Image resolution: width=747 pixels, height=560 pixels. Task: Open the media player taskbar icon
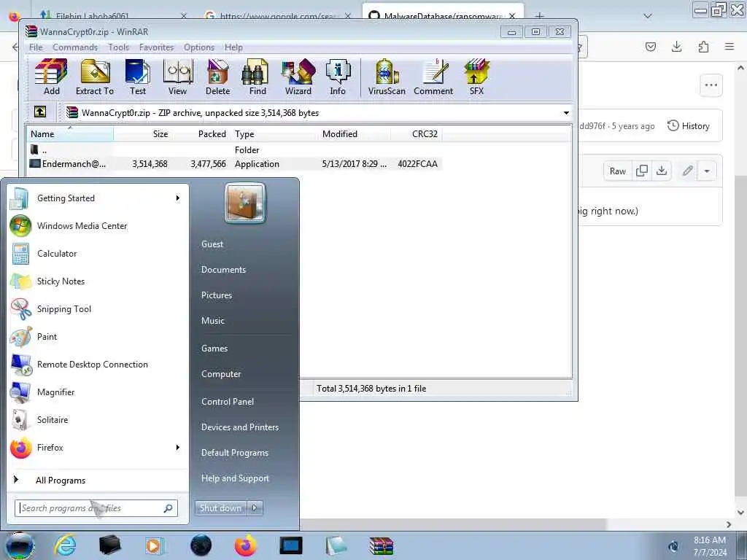(x=155, y=545)
